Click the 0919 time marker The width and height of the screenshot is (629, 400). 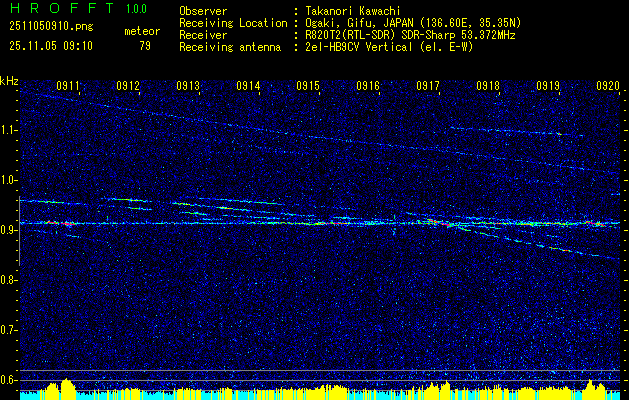pos(548,85)
